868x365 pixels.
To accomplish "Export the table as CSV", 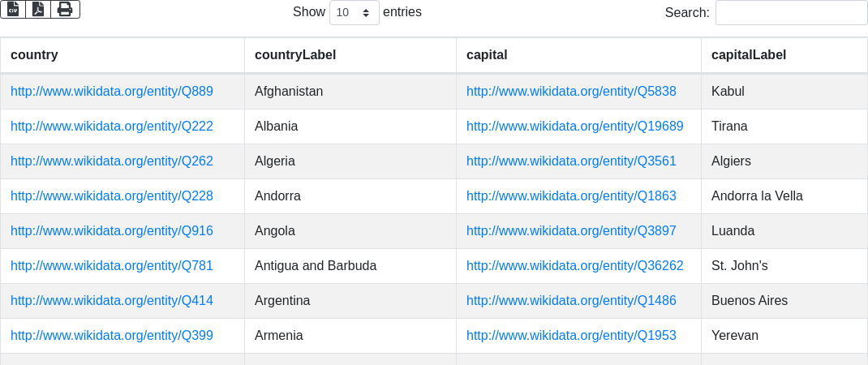I will pos(13,9).
